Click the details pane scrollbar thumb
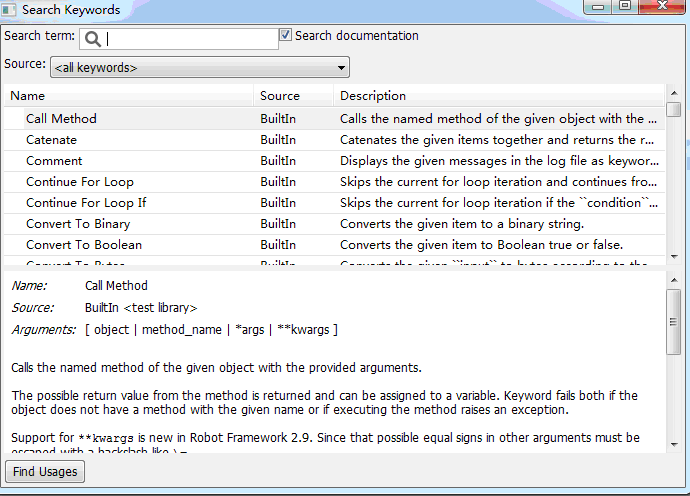 673,322
